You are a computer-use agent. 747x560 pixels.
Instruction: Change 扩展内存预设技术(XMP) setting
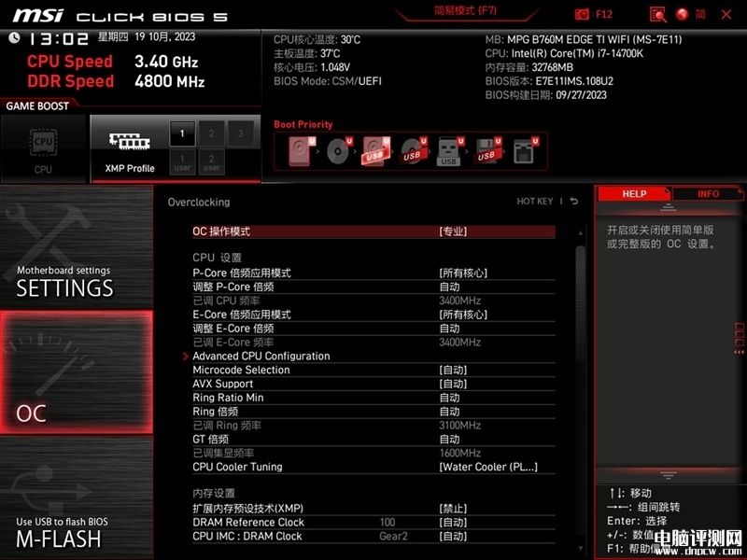coord(373,509)
